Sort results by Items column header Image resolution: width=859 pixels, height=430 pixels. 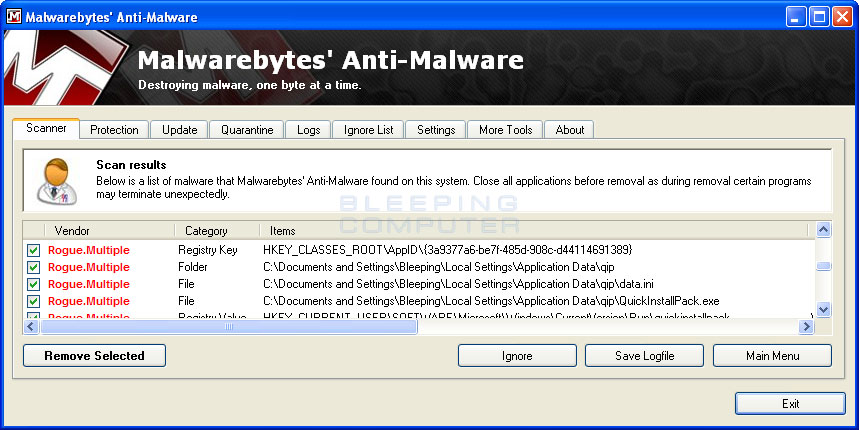click(534, 231)
